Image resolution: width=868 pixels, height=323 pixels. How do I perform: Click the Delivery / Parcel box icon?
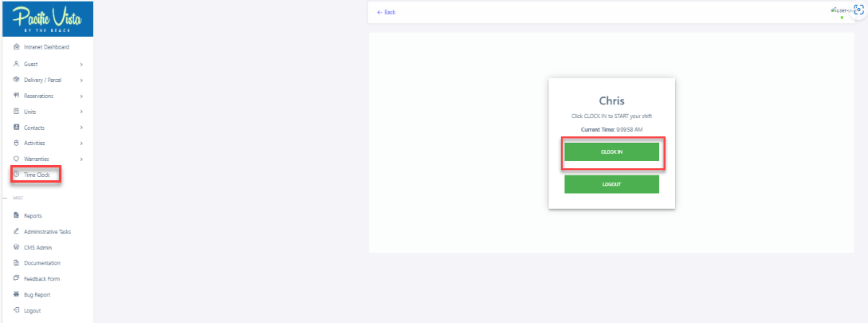(x=17, y=80)
